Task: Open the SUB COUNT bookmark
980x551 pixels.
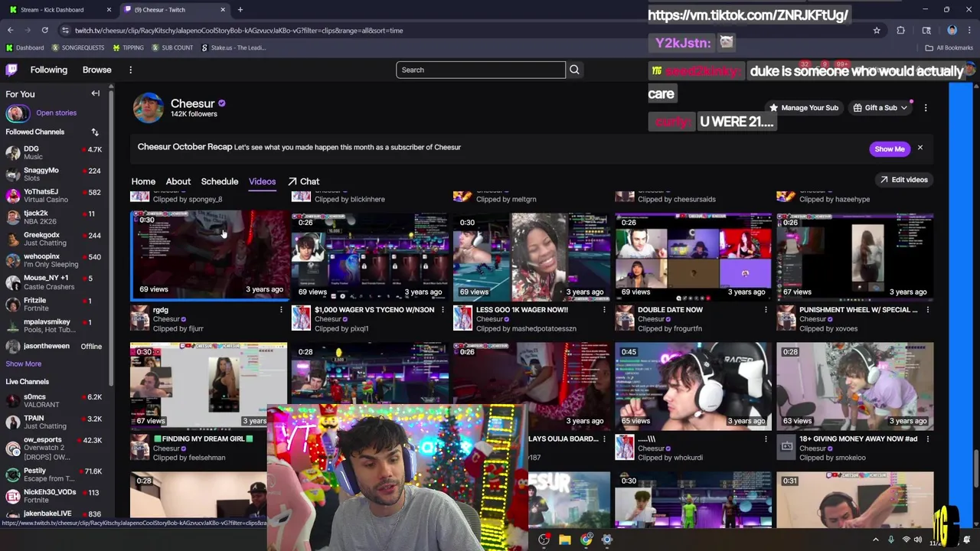Action: 172,47
